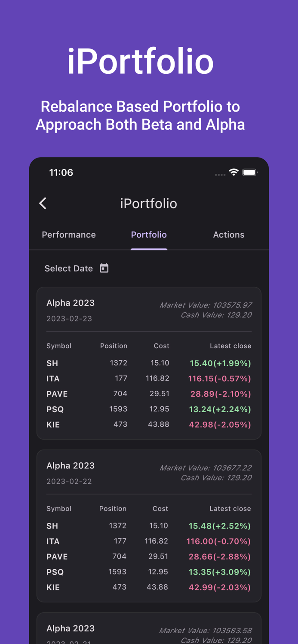Select the PSQ row position value
Viewport: 298px width, 644px height.
click(120, 409)
